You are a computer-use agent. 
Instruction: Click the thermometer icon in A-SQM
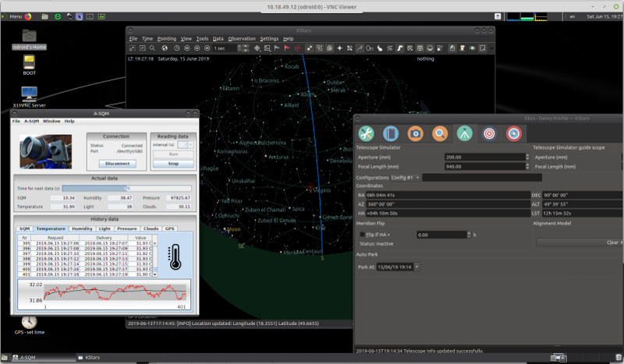[175, 256]
